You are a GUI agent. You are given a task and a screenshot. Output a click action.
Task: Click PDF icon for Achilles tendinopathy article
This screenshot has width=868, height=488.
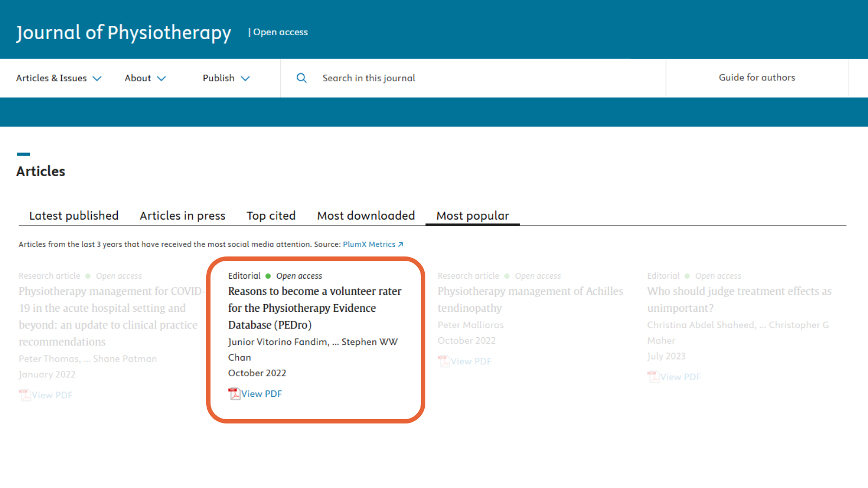point(444,361)
